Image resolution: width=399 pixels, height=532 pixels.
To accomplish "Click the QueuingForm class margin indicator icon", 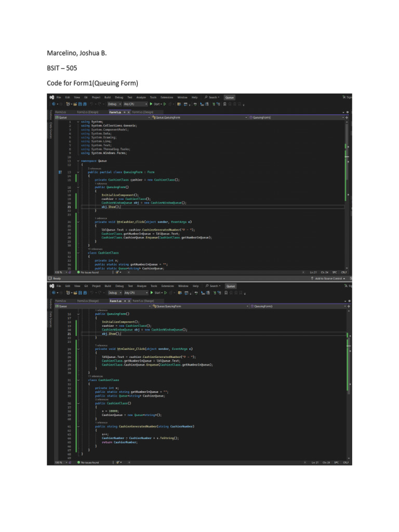I will tap(61, 172).
